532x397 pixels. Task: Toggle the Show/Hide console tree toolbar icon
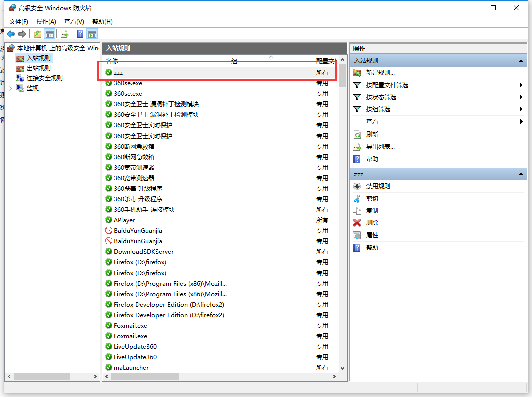[50, 34]
